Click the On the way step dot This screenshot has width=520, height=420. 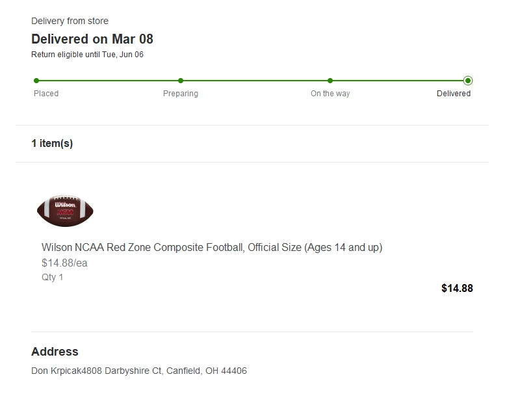[330, 81]
